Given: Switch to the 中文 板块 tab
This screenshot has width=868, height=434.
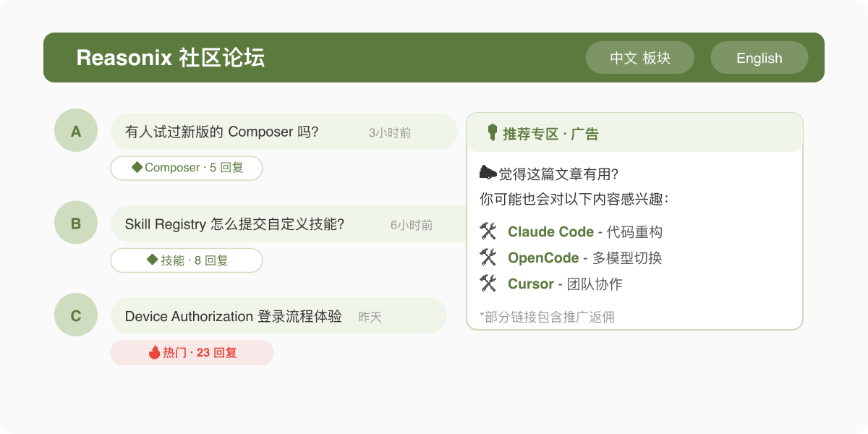Looking at the screenshot, I should (x=640, y=58).
